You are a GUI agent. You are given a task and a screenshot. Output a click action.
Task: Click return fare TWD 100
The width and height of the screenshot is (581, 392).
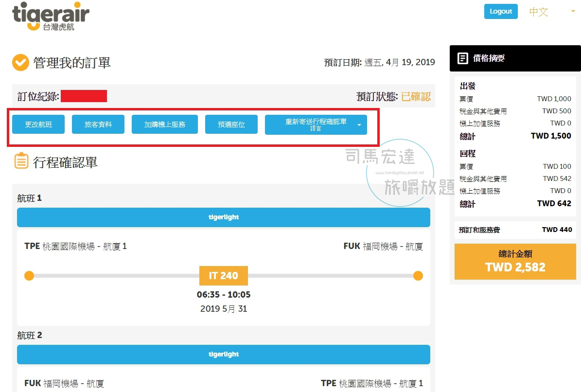point(557,166)
